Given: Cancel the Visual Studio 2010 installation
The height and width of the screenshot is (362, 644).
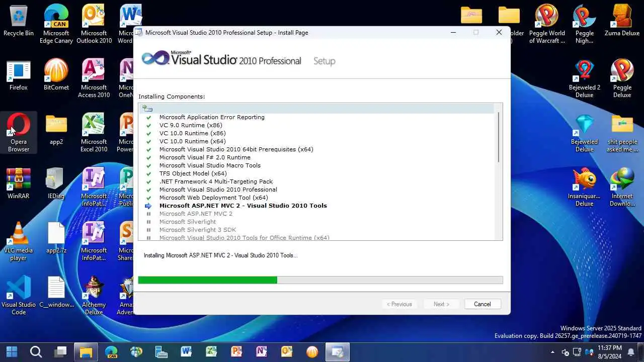Looking at the screenshot, I should click(x=482, y=304).
